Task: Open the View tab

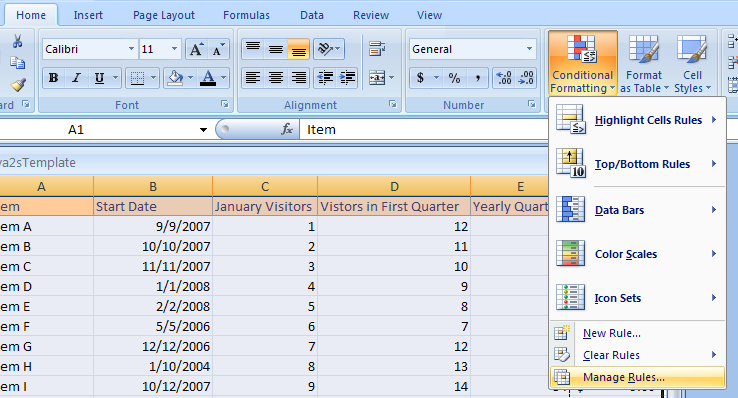Action: pyautogui.click(x=429, y=15)
